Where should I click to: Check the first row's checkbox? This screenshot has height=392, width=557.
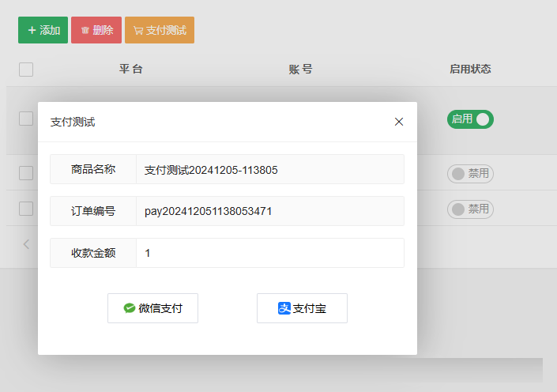(26, 119)
